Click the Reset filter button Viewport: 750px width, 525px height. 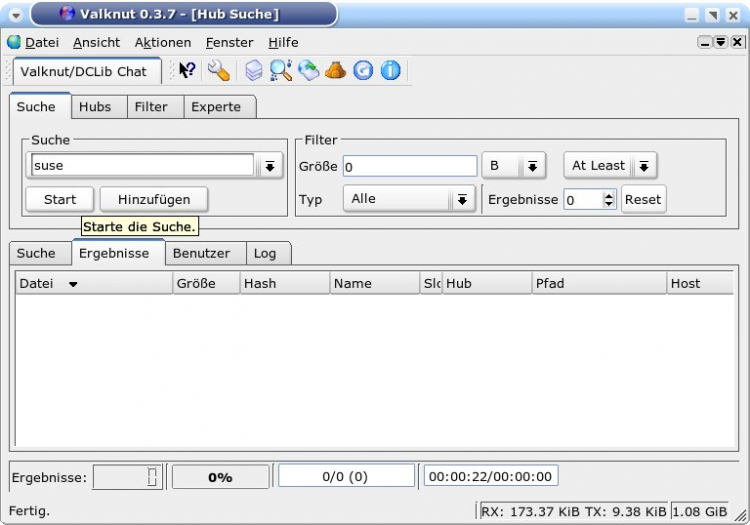click(643, 199)
